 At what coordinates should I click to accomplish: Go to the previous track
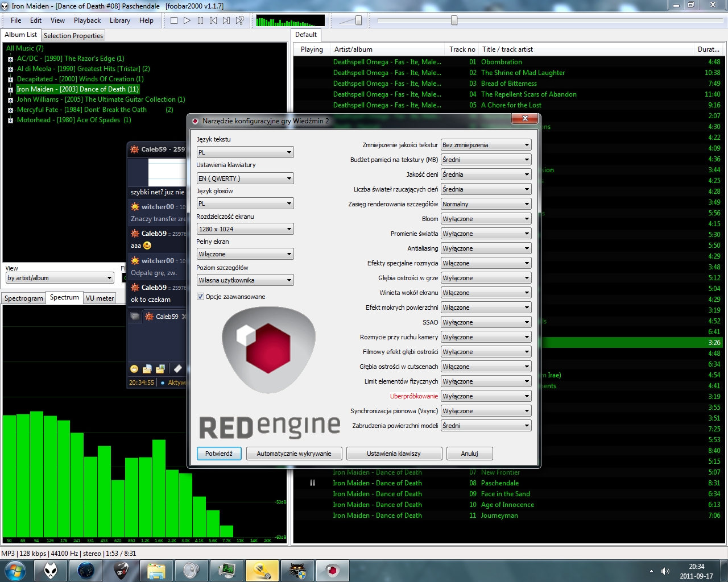click(213, 20)
